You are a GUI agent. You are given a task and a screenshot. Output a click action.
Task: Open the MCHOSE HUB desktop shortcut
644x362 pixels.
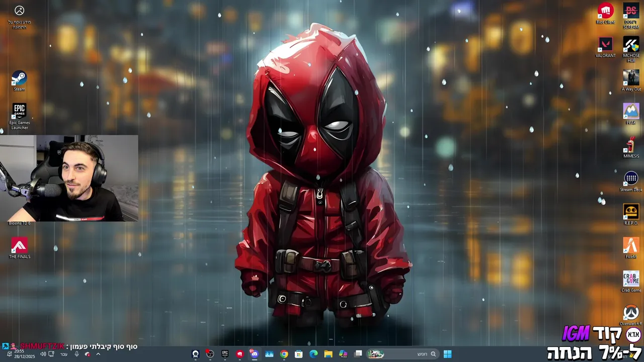click(631, 49)
